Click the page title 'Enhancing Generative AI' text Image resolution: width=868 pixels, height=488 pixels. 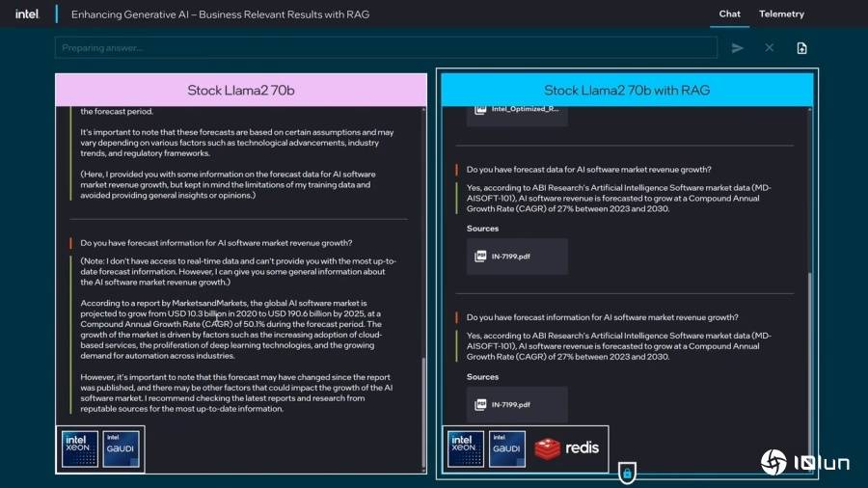(220, 14)
